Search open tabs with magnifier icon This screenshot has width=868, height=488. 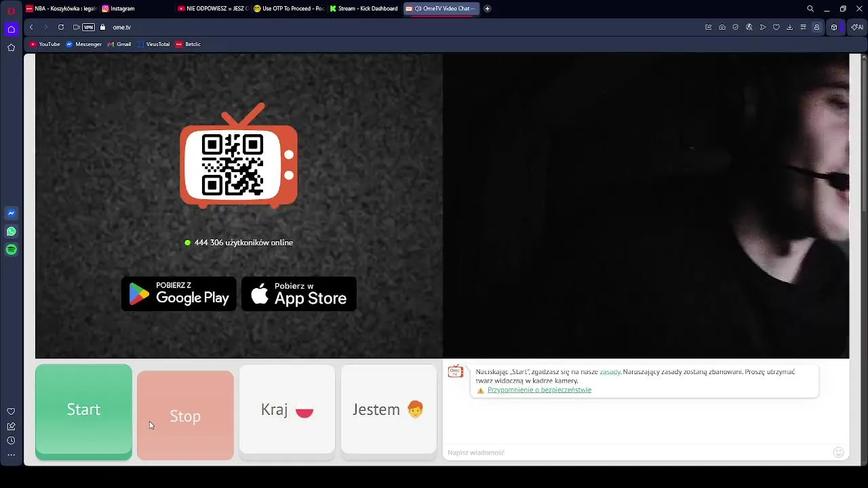pyautogui.click(x=810, y=9)
